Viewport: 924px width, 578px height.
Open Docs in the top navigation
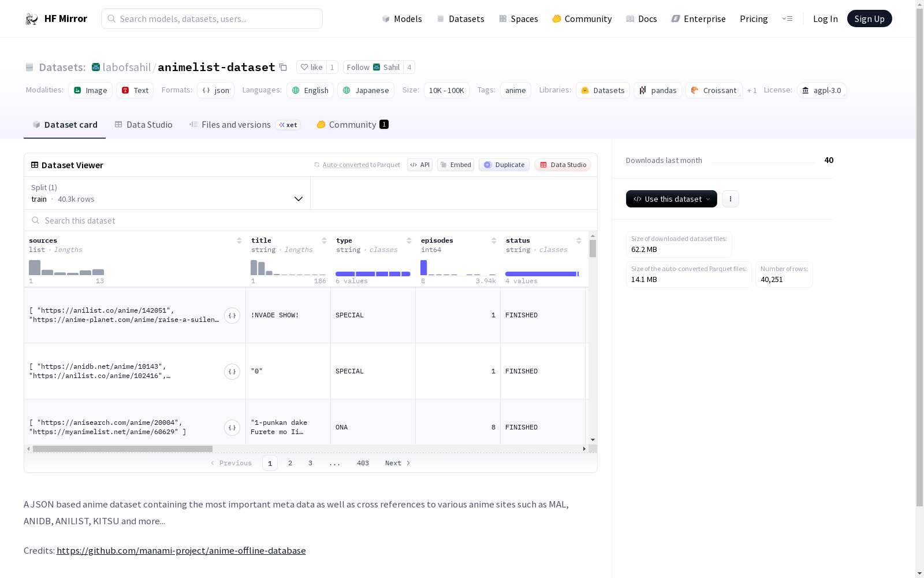(642, 19)
